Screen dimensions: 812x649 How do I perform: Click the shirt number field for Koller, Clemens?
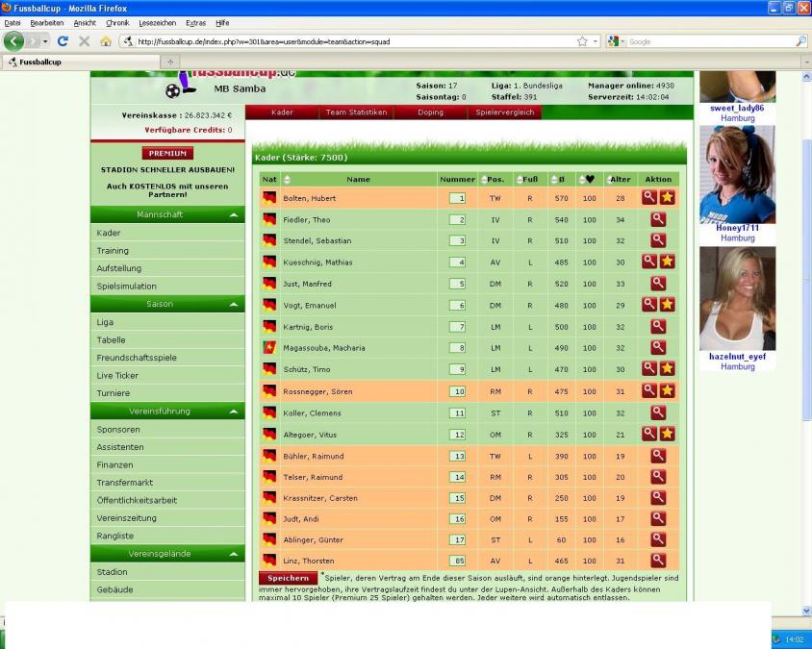pyautogui.click(x=458, y=412)
